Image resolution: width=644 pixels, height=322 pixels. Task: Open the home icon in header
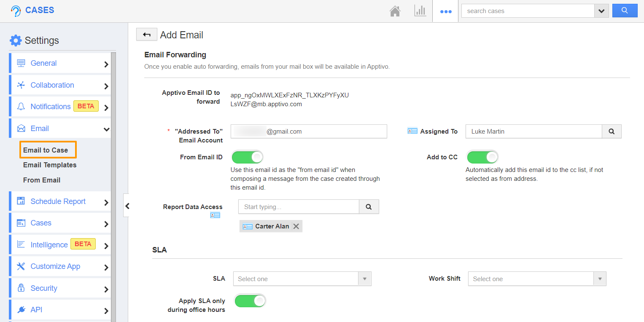pyautogui.click(x=395, y=11)
